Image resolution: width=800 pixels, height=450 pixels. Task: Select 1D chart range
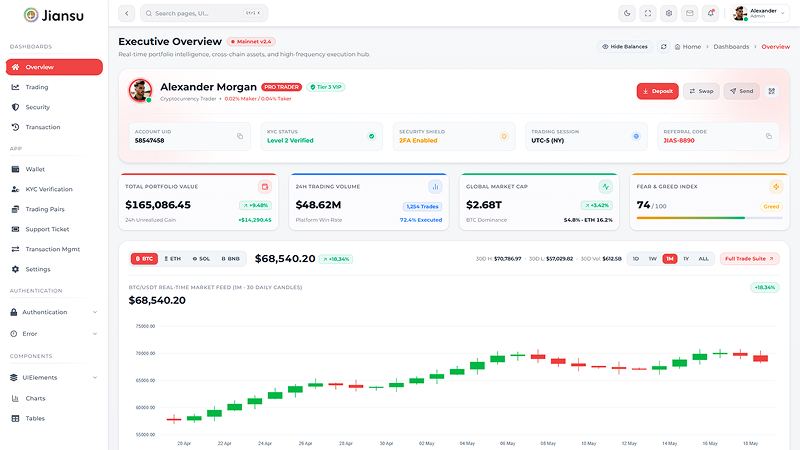point(636,259)
